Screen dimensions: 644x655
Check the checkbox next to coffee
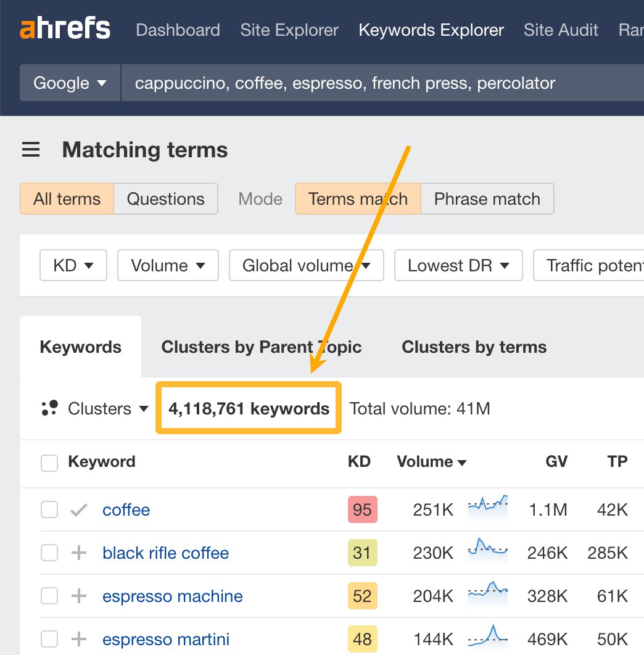coord(49,509)
